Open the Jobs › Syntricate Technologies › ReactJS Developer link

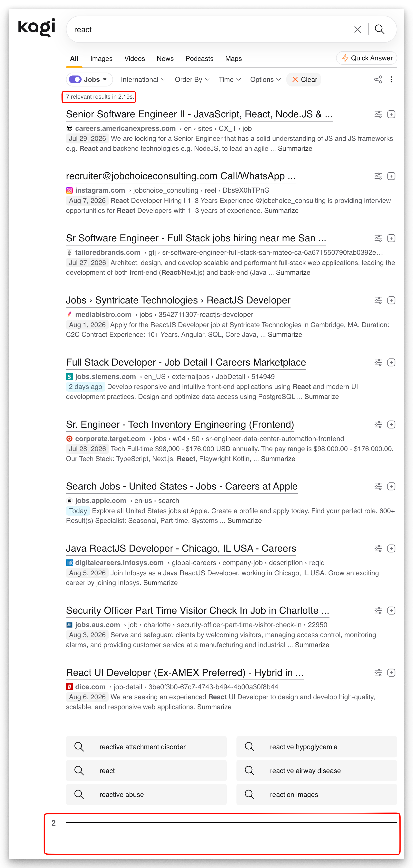pyautogui.click(x=178, y=300)
